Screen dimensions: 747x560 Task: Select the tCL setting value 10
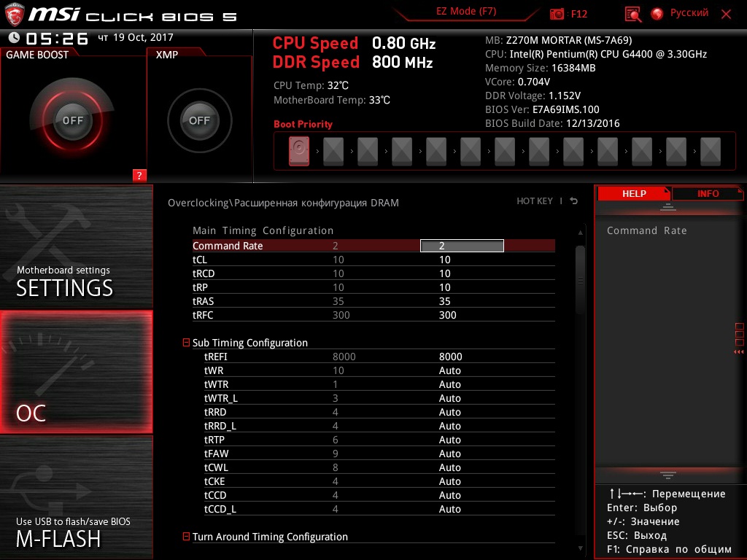click(444, 260)
